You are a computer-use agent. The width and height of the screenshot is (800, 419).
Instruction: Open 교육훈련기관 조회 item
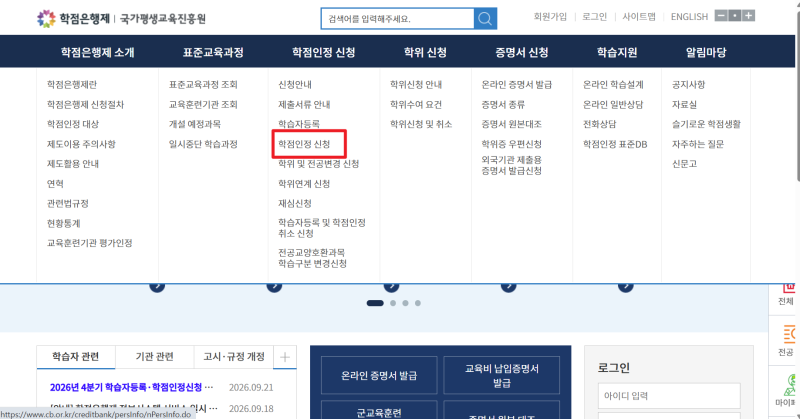pos(203,104)
